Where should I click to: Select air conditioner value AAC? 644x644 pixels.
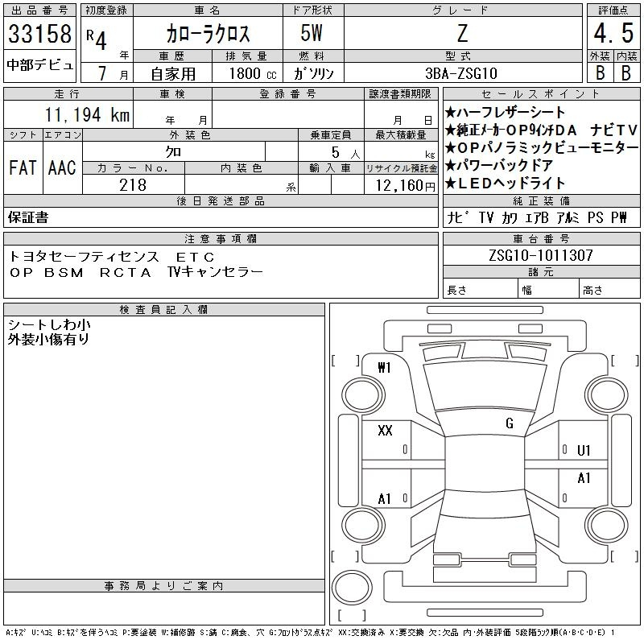point(62,167)
